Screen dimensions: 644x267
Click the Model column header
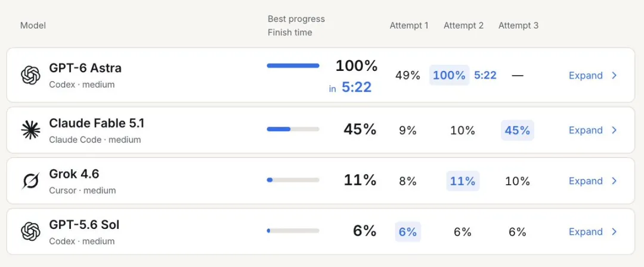pyautogui.click(x=33, y=26)
